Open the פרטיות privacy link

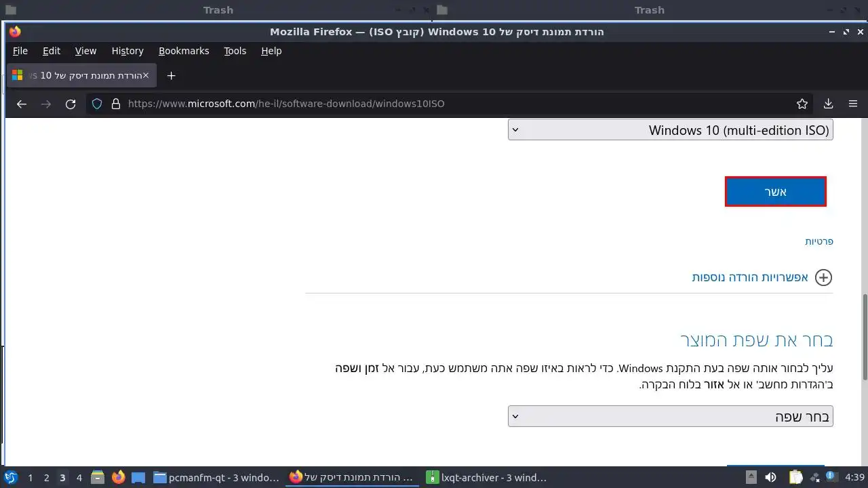click(x=819, y=241)
